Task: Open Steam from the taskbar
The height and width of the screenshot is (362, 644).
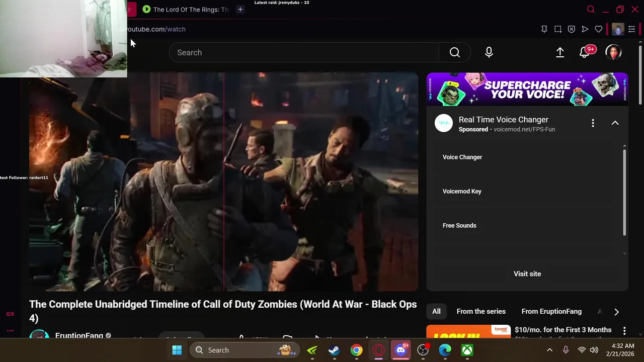Action: tap(334, 350)
